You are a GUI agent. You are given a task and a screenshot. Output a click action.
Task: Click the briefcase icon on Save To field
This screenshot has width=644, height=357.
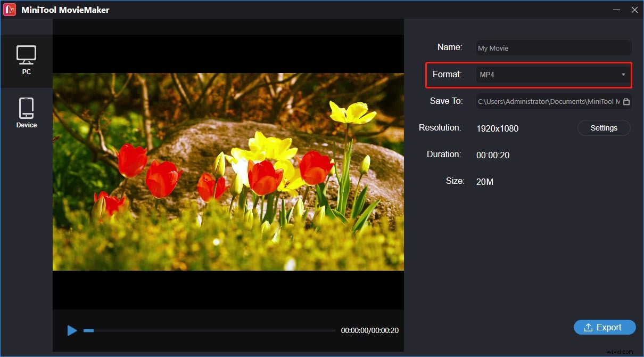tap(626, 101)
